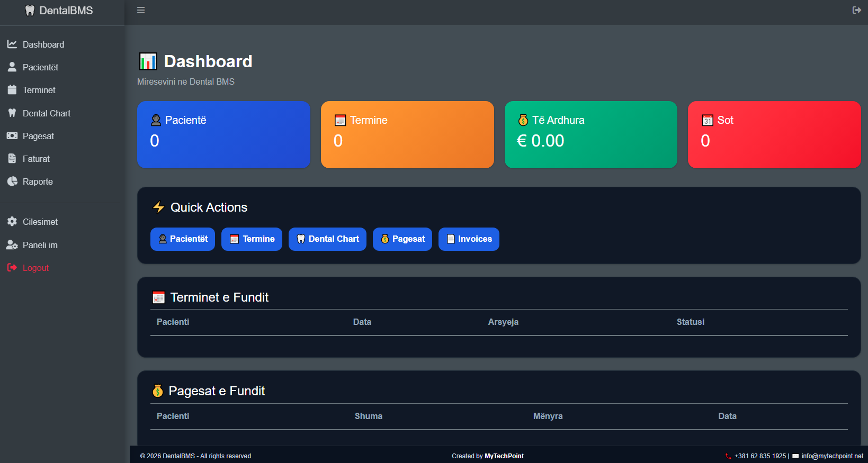
Task: Click the Shuma column header
Action: tap(369, 416)
